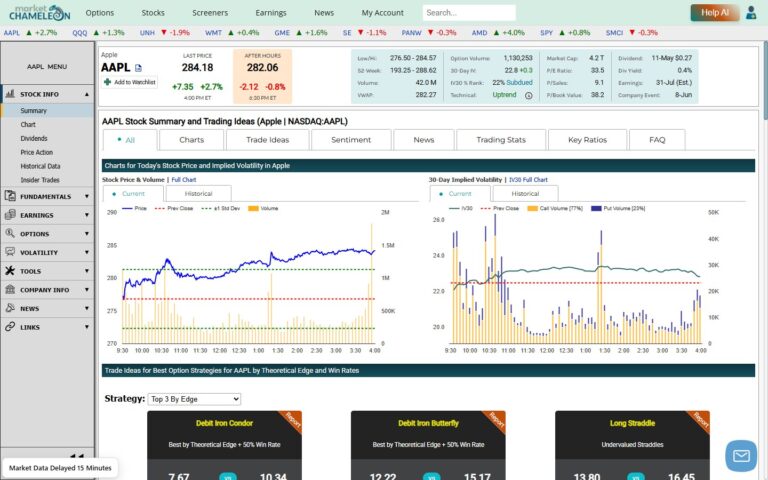The width and height of the screenshot is (768, 480).
Task: Toggle IV30 series in volatility chart legend
Action: pyautogui.click(x=461, y=208)
